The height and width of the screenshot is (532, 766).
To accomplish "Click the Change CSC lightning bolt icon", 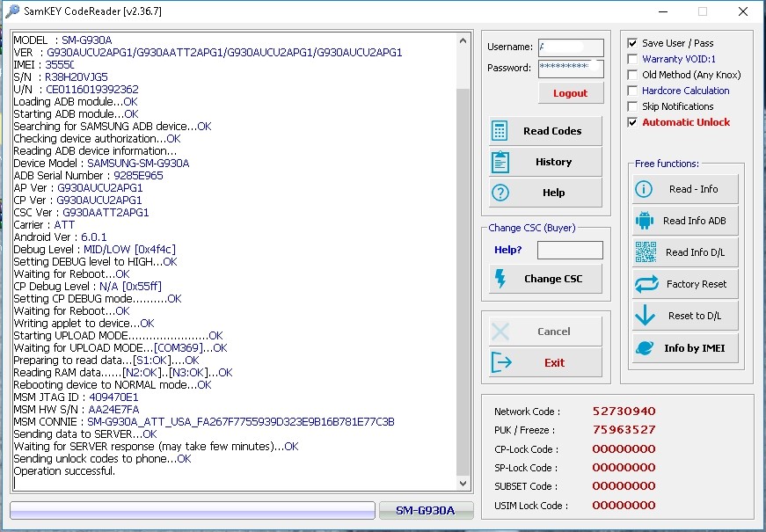I will (500, 279).
